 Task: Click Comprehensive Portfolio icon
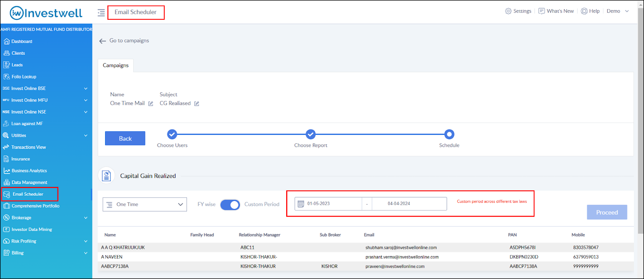6,206
